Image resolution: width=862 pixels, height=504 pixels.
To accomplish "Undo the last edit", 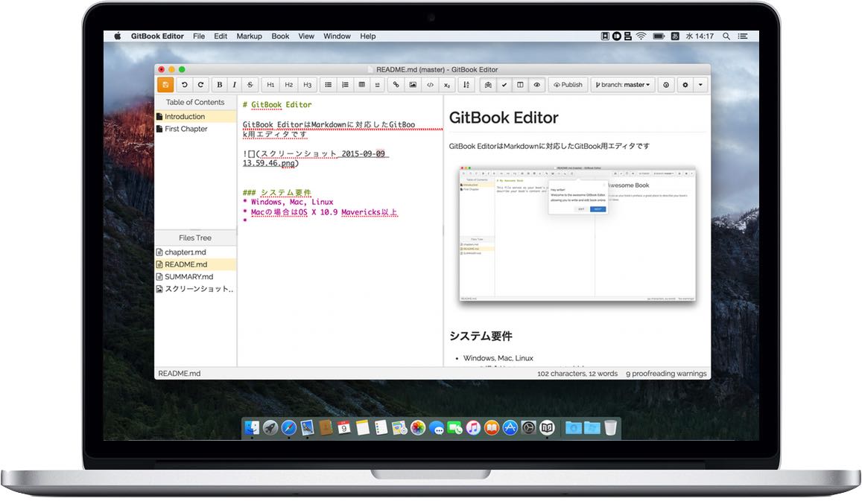I will click(x=184, y=85).
